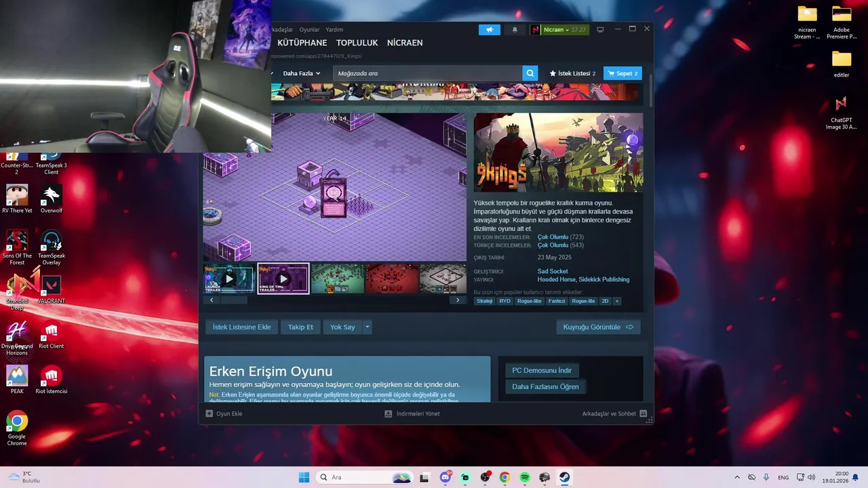Viewport: 868px width, 488px height.
Task: Select the Rogue-lite tag
Action: [583, 301]
